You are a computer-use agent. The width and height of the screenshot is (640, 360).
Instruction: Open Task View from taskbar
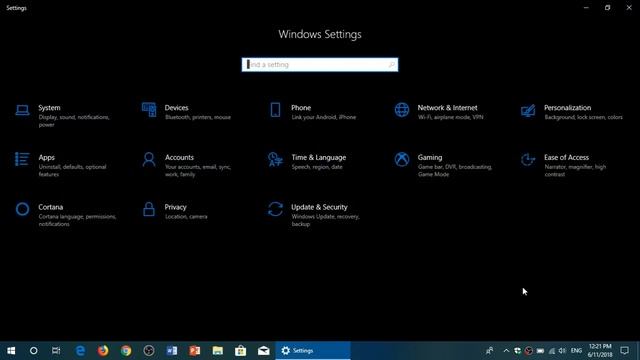pyautogui.click(x=56, y=351)
